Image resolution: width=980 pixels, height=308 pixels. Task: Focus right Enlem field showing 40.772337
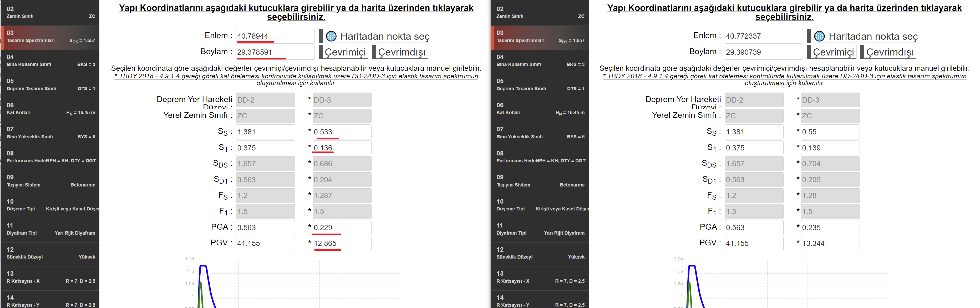[764, 36]
